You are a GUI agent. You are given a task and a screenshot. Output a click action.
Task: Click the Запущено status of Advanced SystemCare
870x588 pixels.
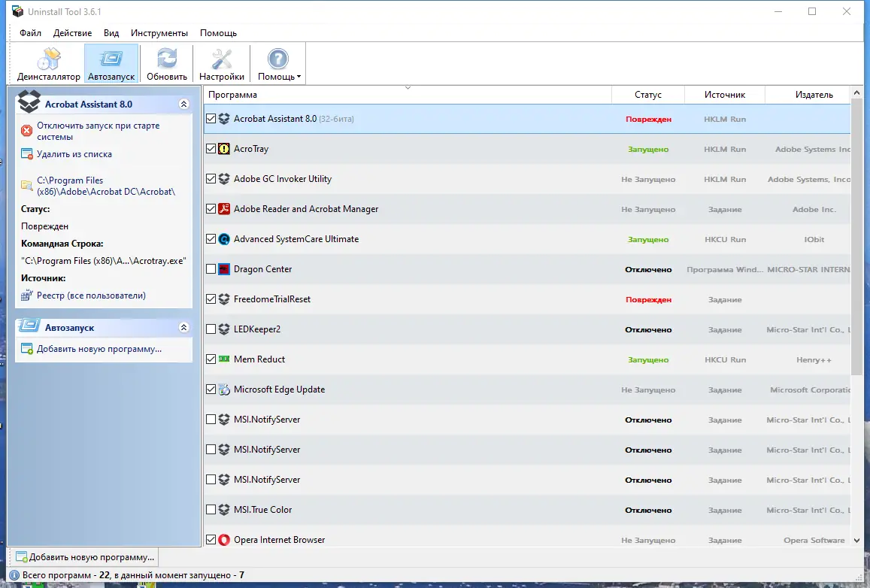(648, 240)
